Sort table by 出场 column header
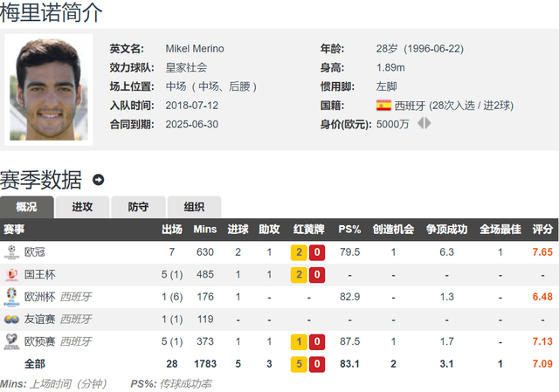This screenshot has width=559, height=392. point(172,230)
